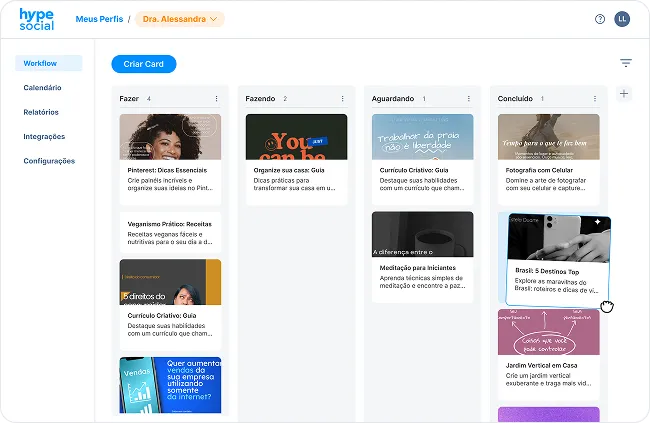The height and width of the screenshot is (423, 650).
Task: Open the Organize sua casa card image
Action: pos(296,137)
